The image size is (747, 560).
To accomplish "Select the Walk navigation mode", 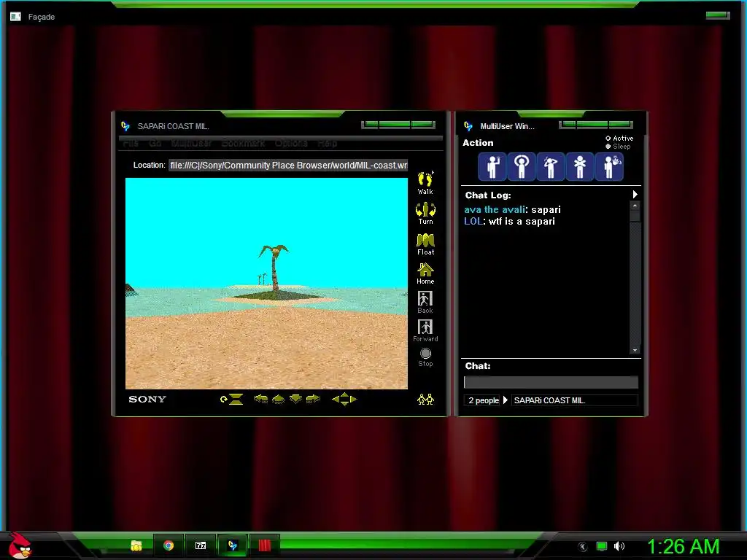I will (x=425, y=183).
